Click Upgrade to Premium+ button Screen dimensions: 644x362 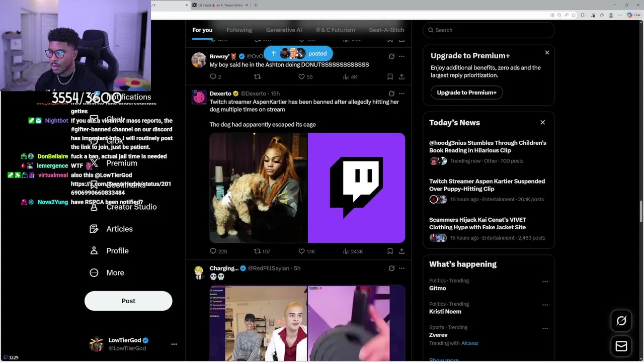tap(466, 93)
